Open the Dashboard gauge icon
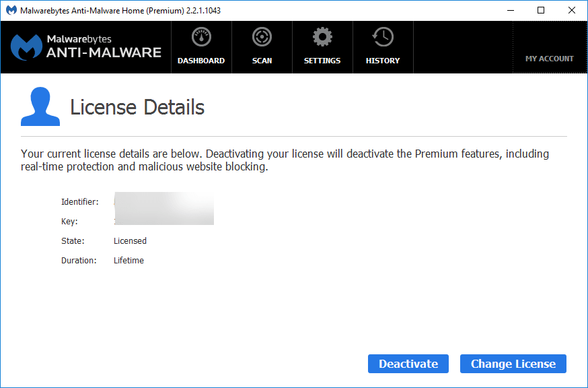 coord(201,37)
